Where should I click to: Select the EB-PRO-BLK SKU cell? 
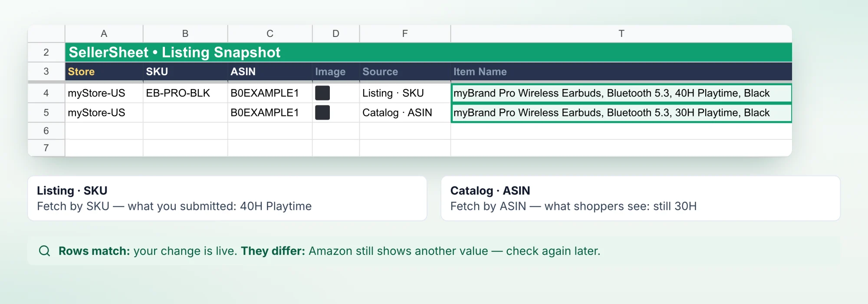(x=185, y=93)
